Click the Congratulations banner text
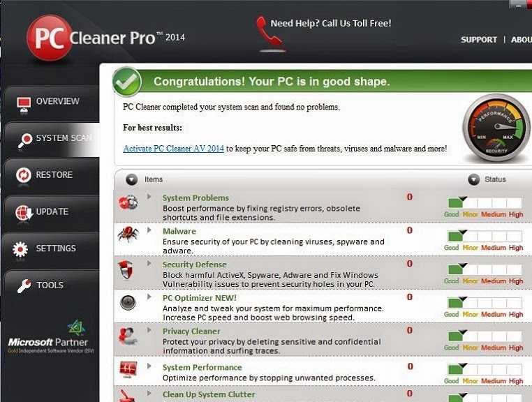 coord(272,82)
